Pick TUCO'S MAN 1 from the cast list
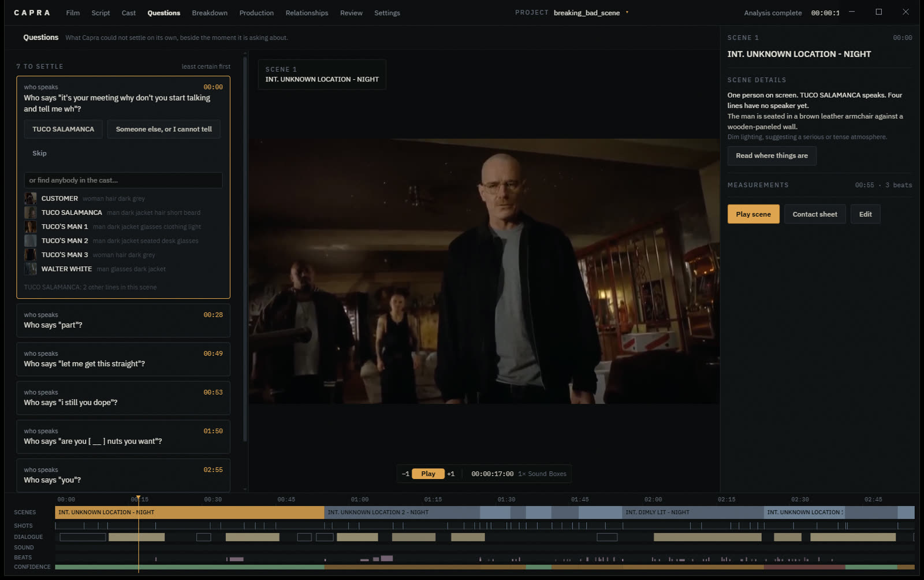The height and width of the screenshot is (580, 924). (x=123, y=226)
